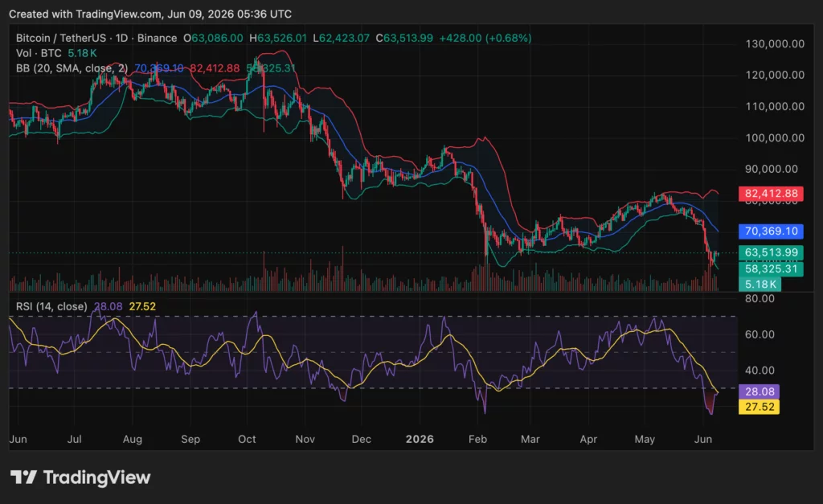Click the Mar label on time axis

[x=530, y=439]
